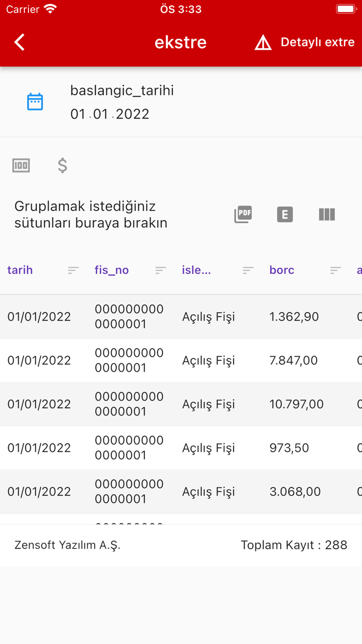Open filter menu for isle... column
The height and width of the screenshot is (644, 362).
coord(248,270)
